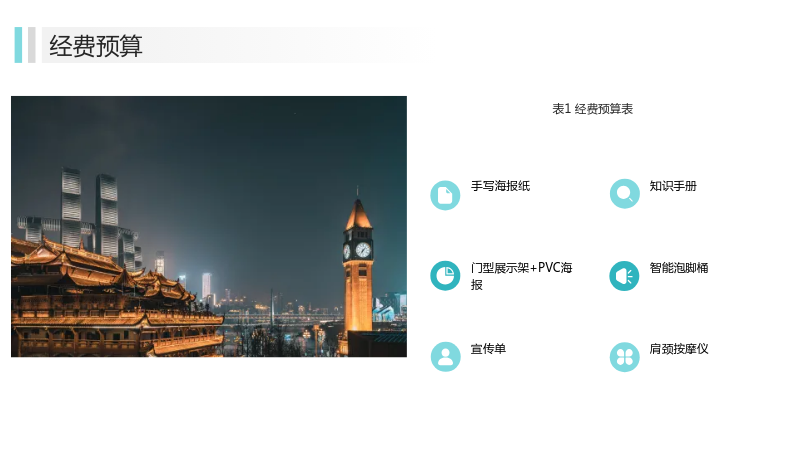Click the 肩颈按摩仪 text label
This screenshot has width=800, height=450.
tap(679, 349)
